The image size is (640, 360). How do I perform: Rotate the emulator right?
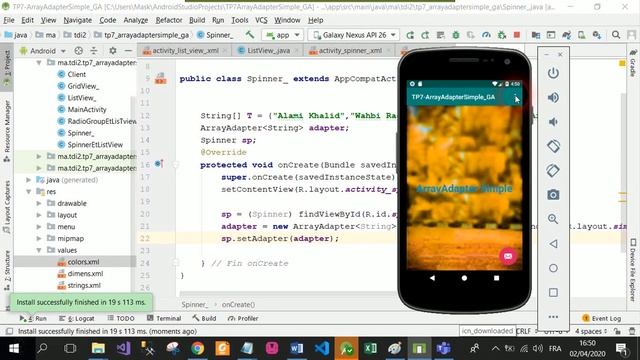coord(553,170)
